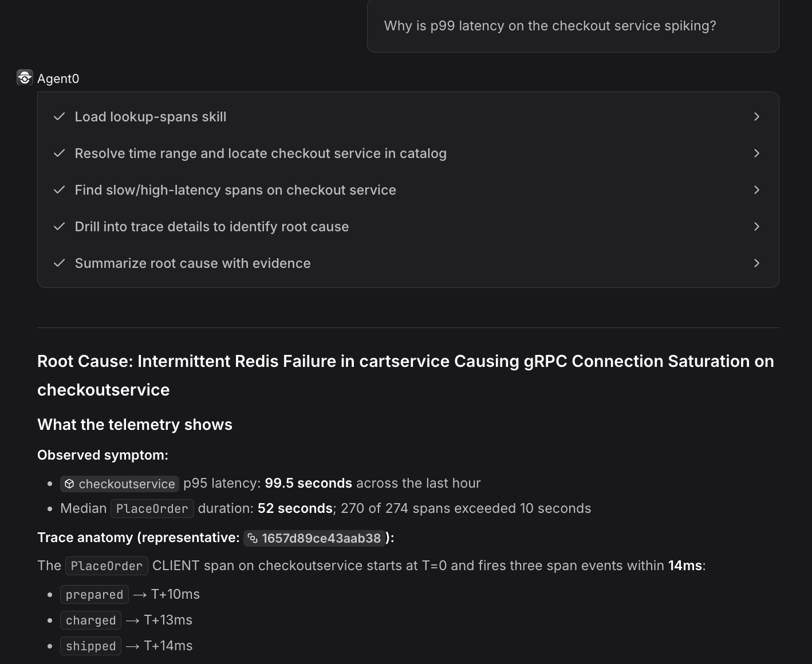Click the charged span event tag
812x664 pixels.
coord(91,620)
